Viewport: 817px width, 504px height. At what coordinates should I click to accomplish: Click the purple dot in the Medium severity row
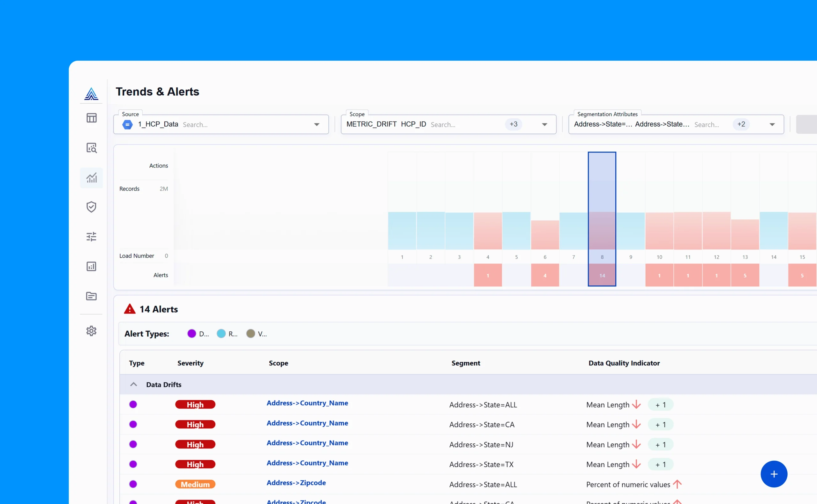133,484
